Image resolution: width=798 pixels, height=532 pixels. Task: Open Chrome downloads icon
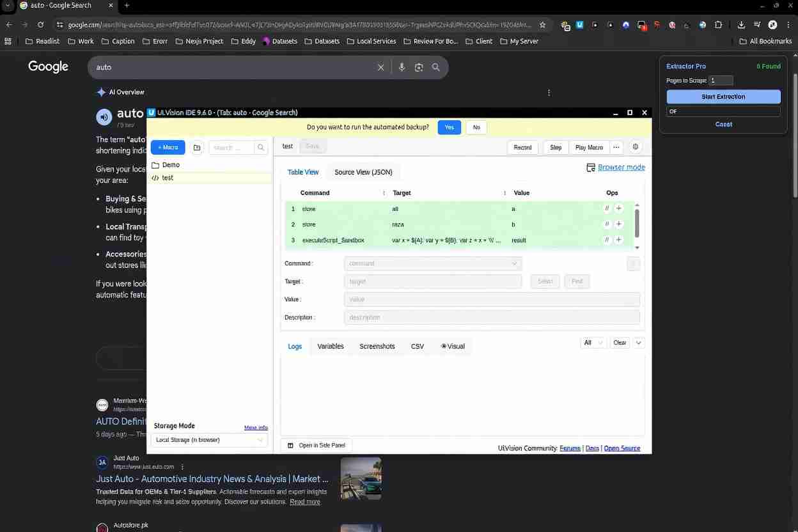pyautogui.click(x=741, y=25)
